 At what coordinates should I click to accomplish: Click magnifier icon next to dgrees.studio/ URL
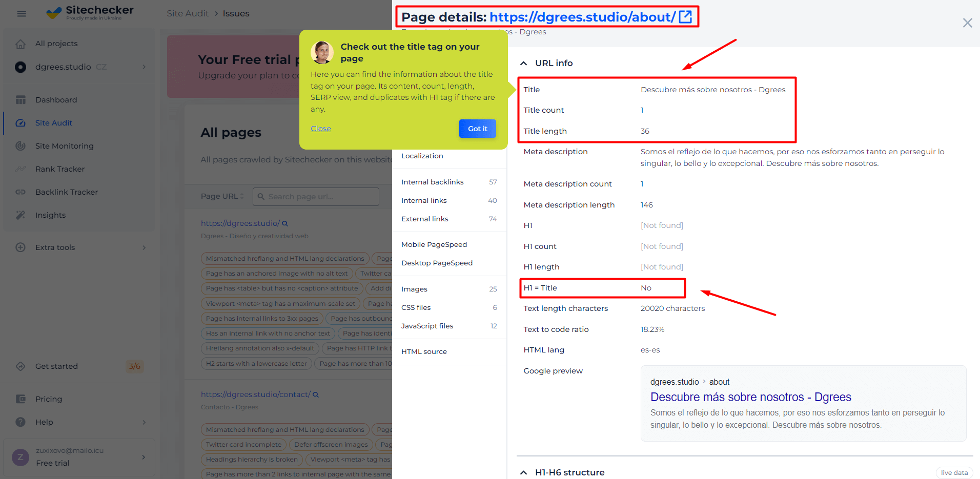[285, 223]
